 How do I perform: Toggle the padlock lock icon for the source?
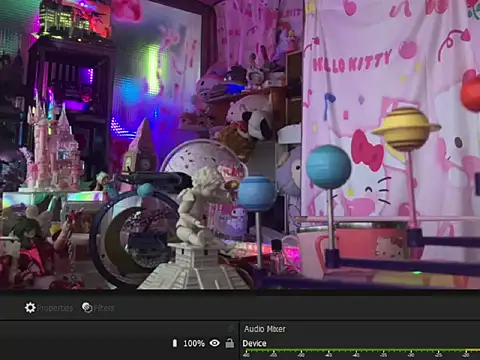(x=229, y=343)
